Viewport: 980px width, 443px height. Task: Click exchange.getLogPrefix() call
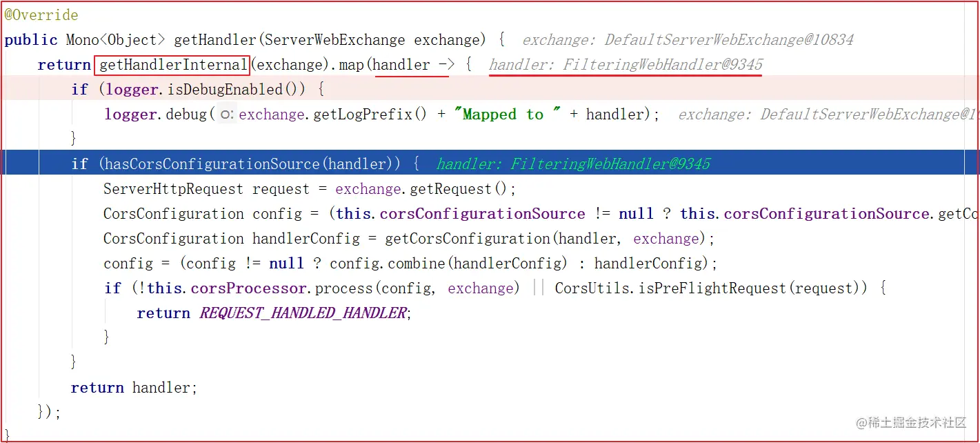(333, 115)
